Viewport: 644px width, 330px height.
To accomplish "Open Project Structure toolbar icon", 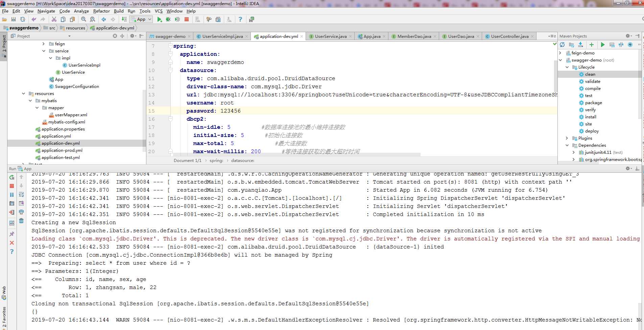I will 218,20.
